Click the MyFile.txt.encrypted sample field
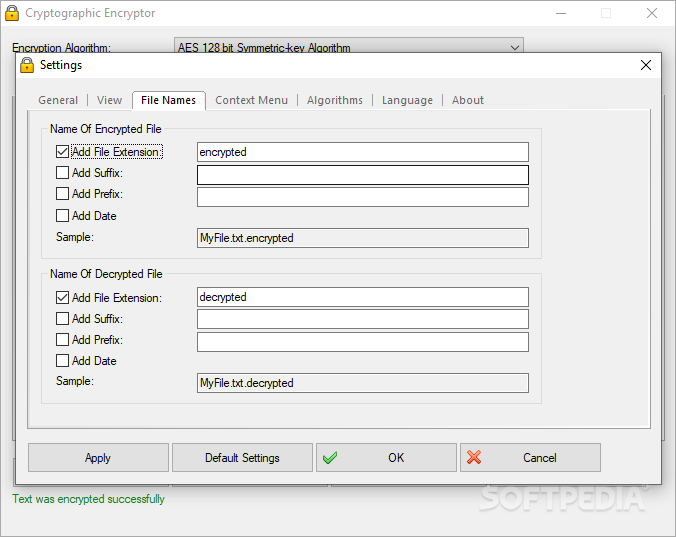Image resolution: width=676 pixels, height=537 pixels. [363, 238]
